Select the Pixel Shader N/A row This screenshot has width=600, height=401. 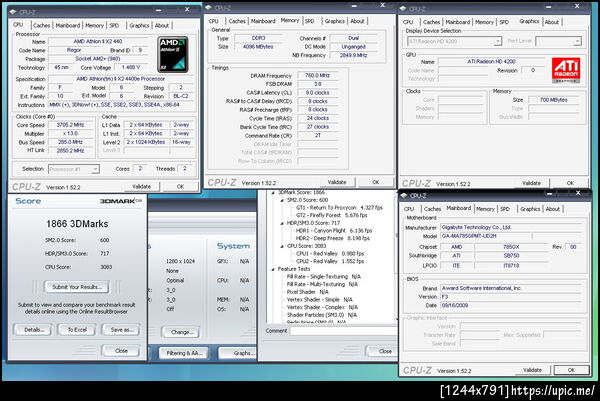307,292
